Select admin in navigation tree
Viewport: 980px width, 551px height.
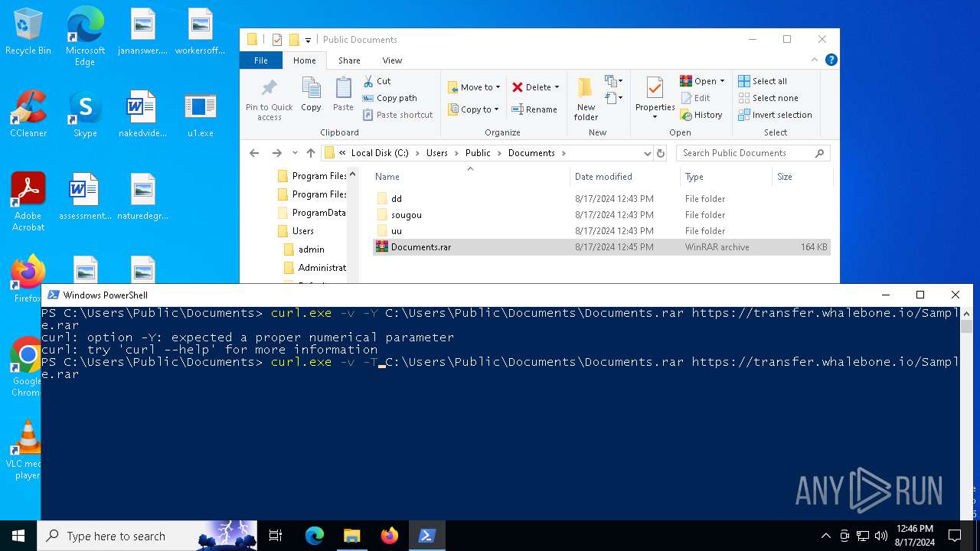click(304, 249)
